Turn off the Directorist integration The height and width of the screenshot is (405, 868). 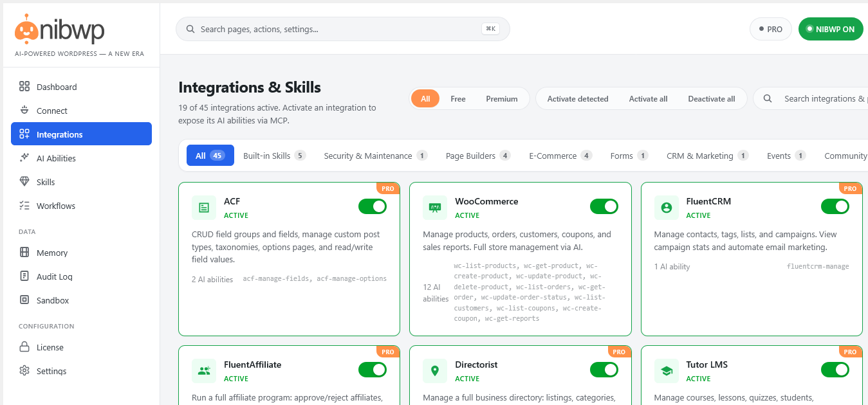click(x=604, y=370)
